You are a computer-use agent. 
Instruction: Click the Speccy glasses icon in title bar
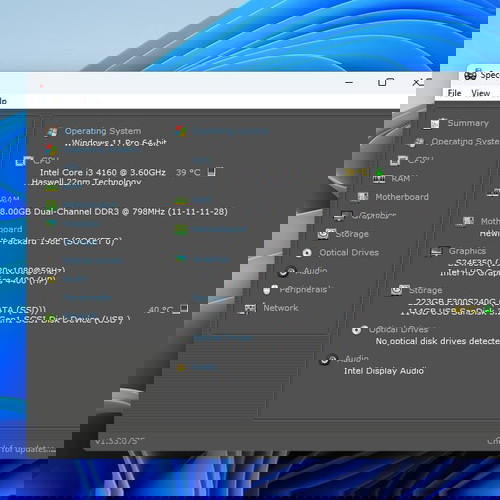click(x=470, y=76)
